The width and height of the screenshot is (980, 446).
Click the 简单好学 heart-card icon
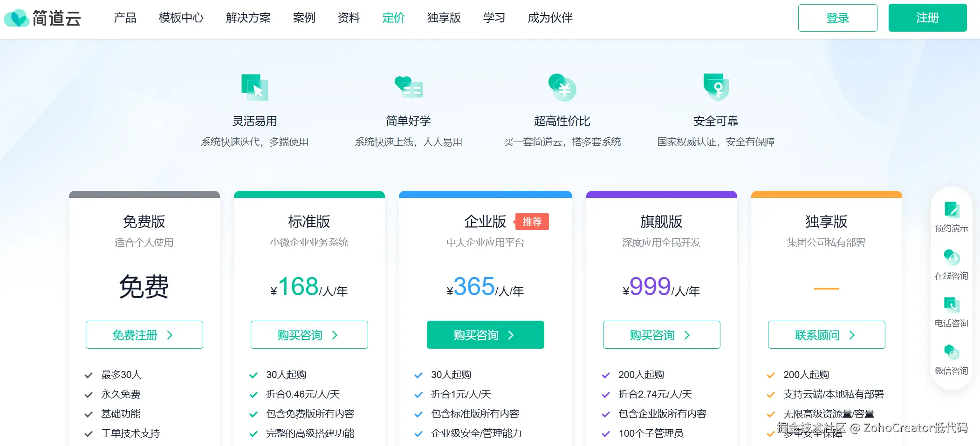[x=408, y=88]
